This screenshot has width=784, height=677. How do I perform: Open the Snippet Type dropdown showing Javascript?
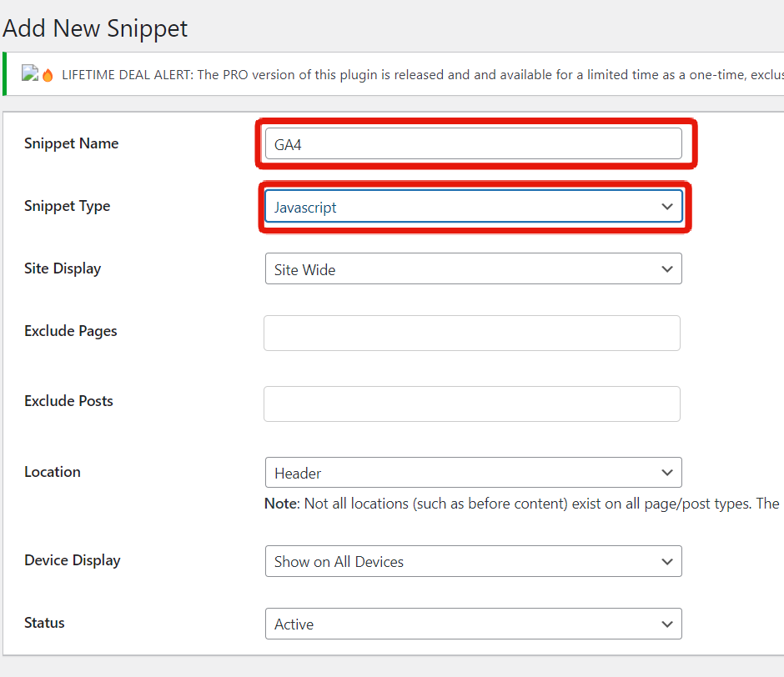click(x=473, y=207)
